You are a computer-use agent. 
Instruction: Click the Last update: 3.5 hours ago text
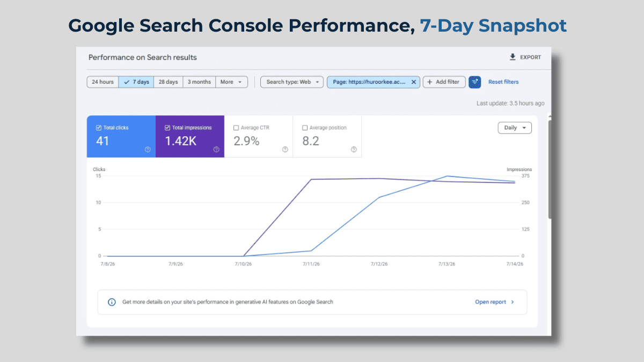coord(510,104)
